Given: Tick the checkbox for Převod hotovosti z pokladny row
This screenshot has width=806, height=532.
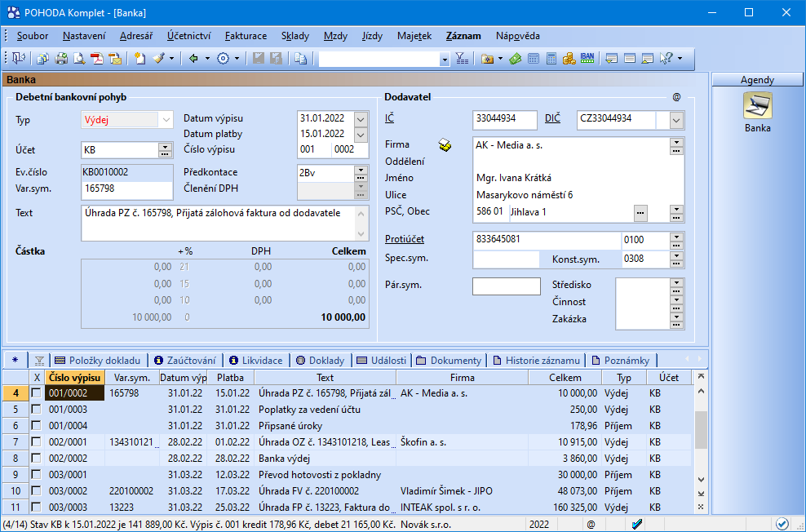Looking at the screenshot, I should coord(36,474).
